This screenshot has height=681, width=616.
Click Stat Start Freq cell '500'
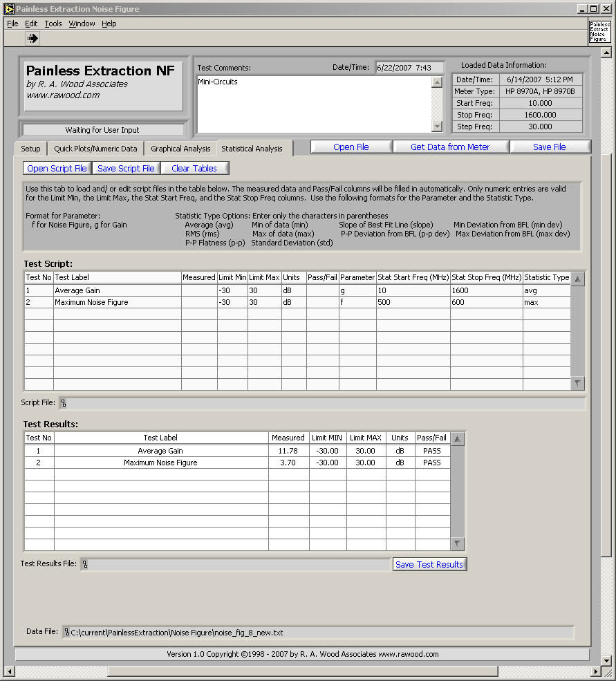coord(413,302)
